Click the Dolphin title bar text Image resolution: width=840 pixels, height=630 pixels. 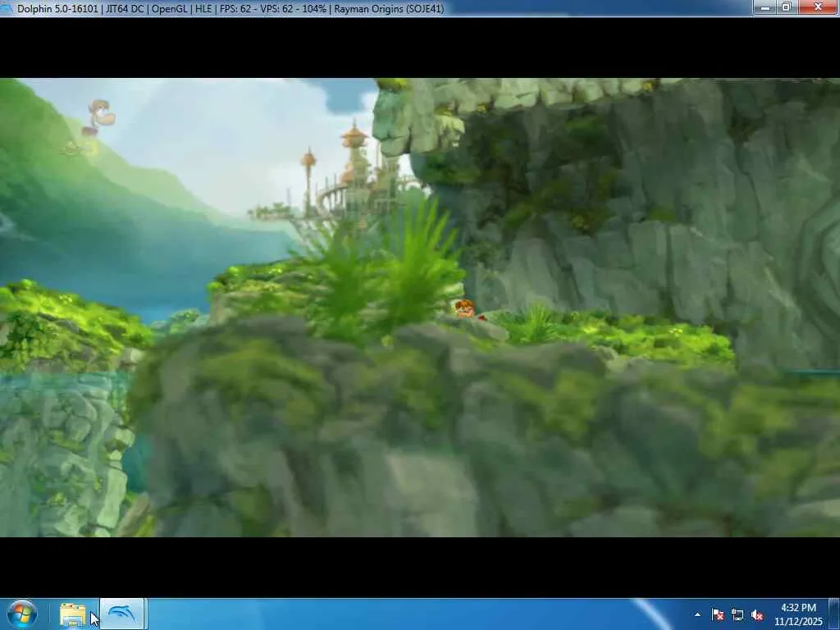[231, 8]
